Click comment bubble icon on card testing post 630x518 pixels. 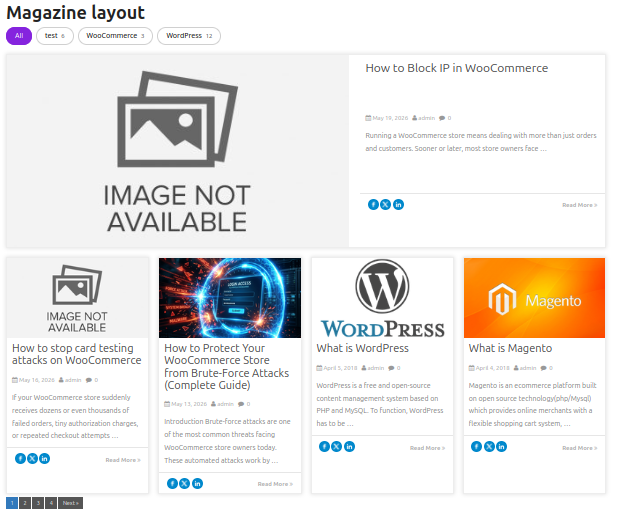click(x=89, y=380)
